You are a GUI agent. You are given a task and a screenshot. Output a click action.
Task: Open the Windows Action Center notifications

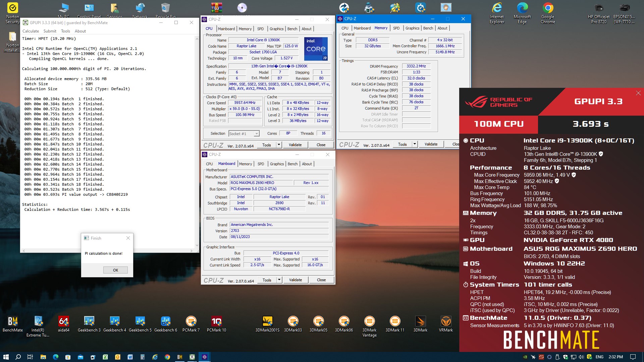633,357
